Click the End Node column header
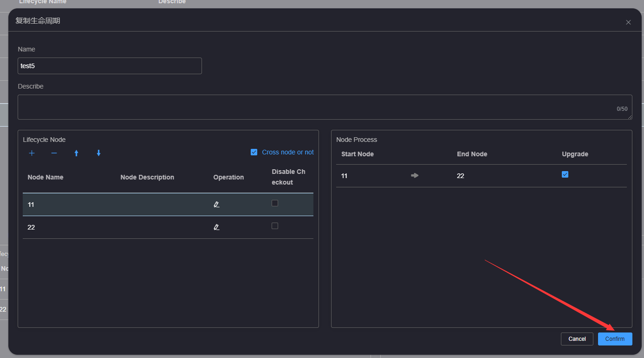This screenshot has height=358, width=644. coord(472,154)
